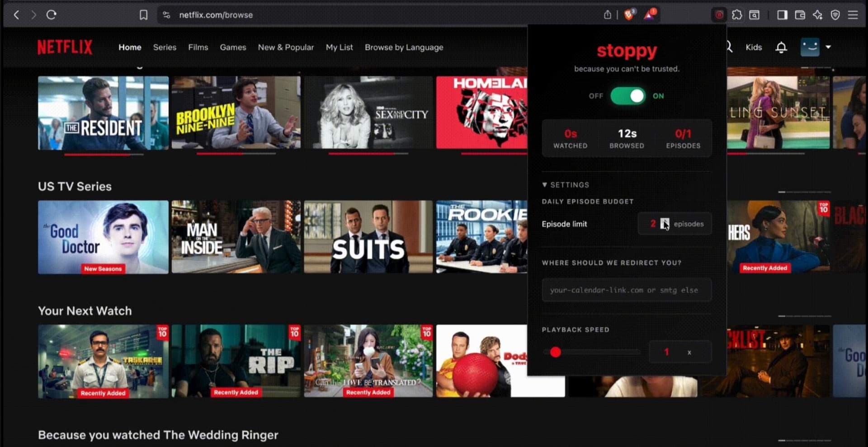The height and width of the screenshot is (447, 868).
Task: Open The Resident thumbnail
Action: 103,113
